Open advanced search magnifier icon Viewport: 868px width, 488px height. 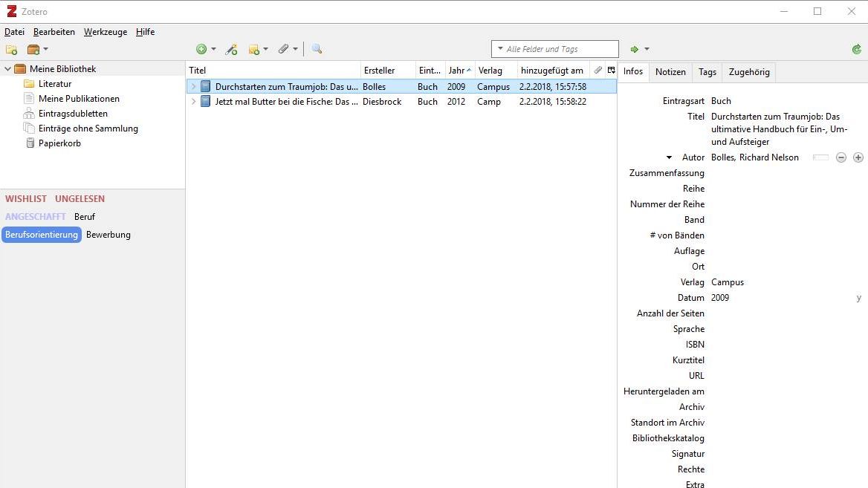tap(317, 50)
